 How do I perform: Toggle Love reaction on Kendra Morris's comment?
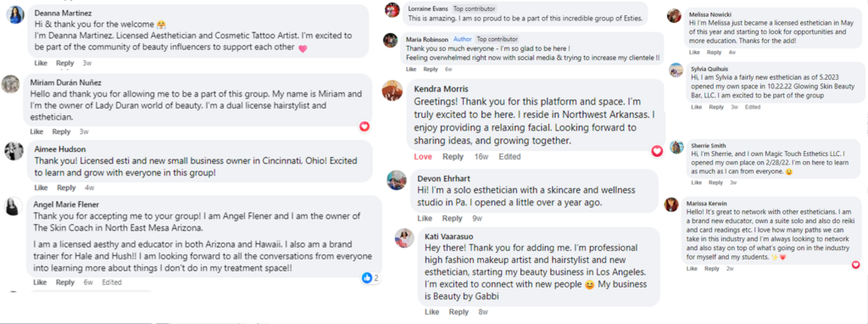423,157
